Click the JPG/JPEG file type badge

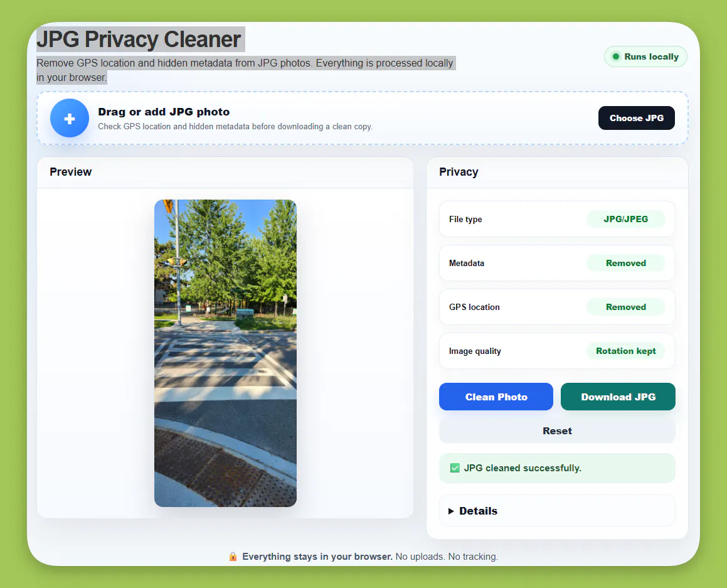click(625, 219)
